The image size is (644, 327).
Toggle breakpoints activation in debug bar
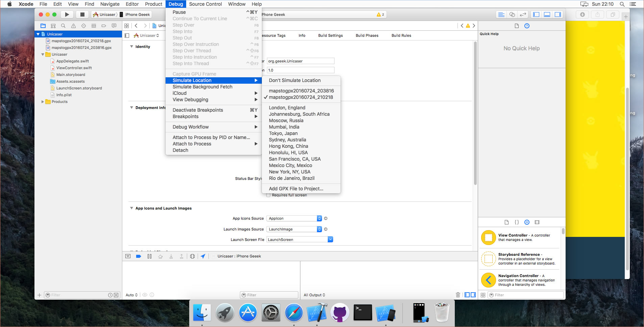(139, 256)
